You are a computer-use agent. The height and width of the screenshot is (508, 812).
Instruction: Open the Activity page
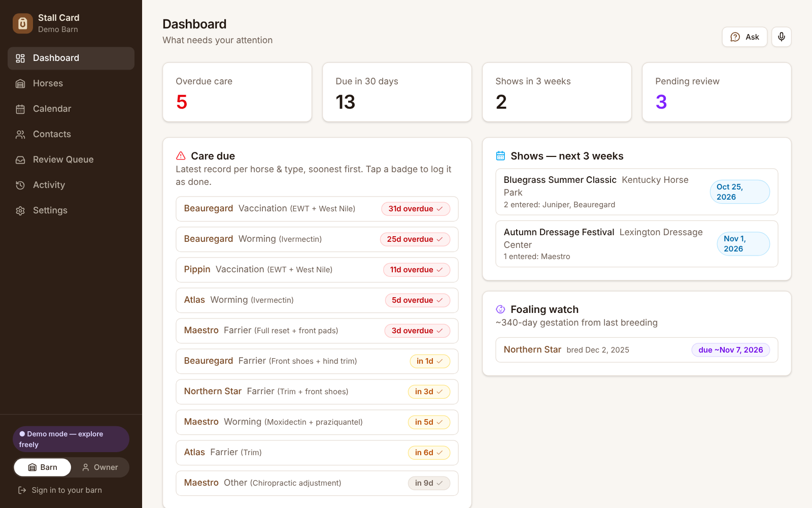point(71,185)
